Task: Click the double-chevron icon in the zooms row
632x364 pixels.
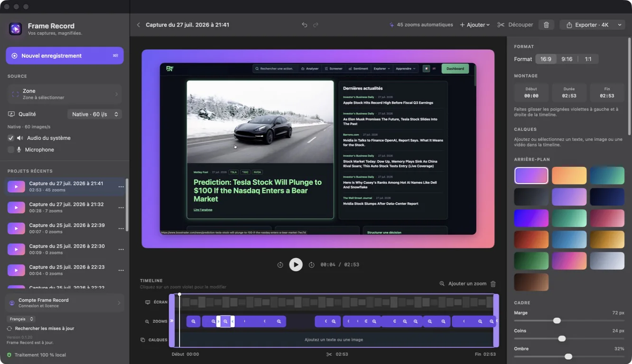Action: pyautogui.click(x=172, y=321)
